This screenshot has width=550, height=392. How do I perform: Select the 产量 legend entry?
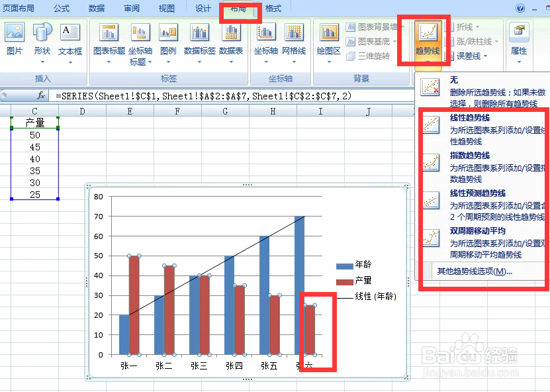point(353,280)
